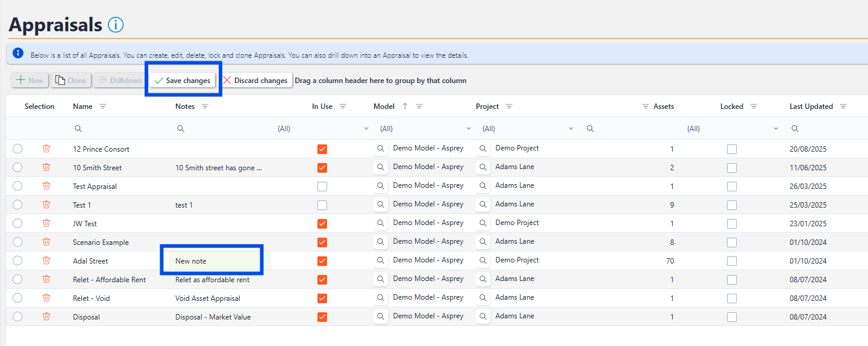Save changes to the appraisals
The width and height of the screenshot is (868, 346).
[x=183, y=81]
